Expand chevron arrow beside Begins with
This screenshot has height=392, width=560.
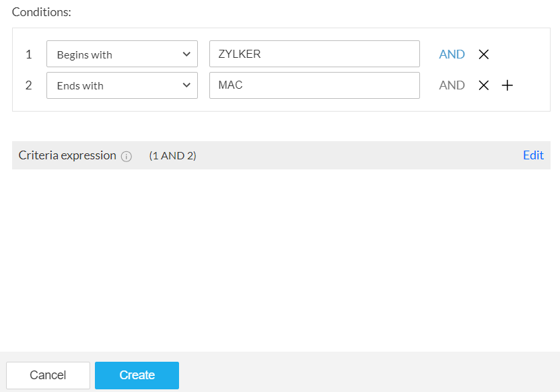click(186, 54)
